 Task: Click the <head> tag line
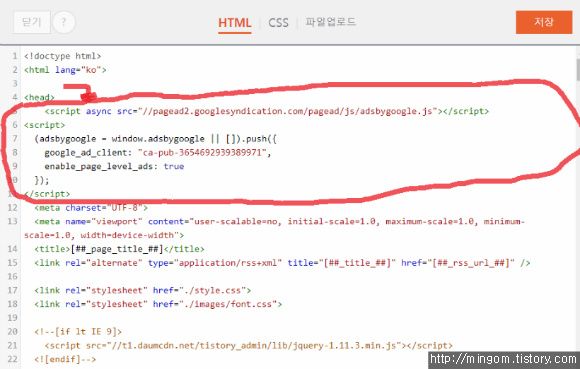[x=39, y=98]
